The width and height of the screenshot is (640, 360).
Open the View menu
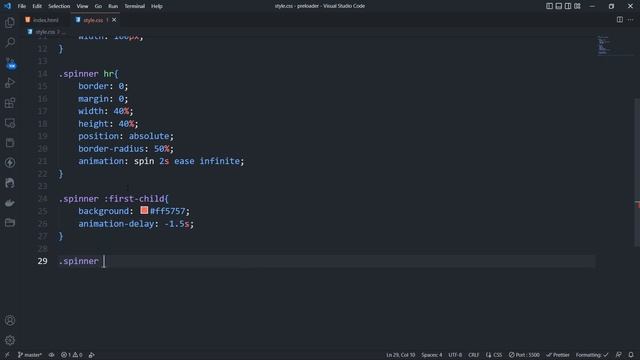click(x=82, y=6)
